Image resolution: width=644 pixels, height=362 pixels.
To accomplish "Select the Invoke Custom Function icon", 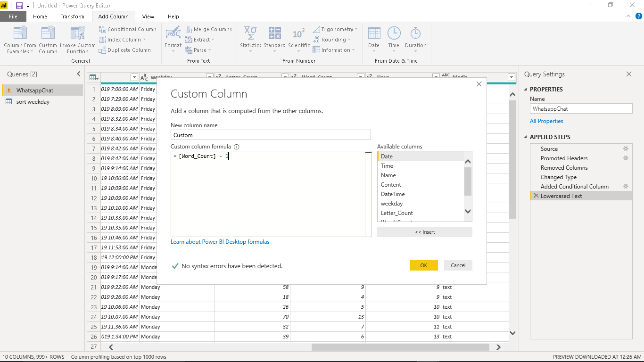I will coord(78,33).
